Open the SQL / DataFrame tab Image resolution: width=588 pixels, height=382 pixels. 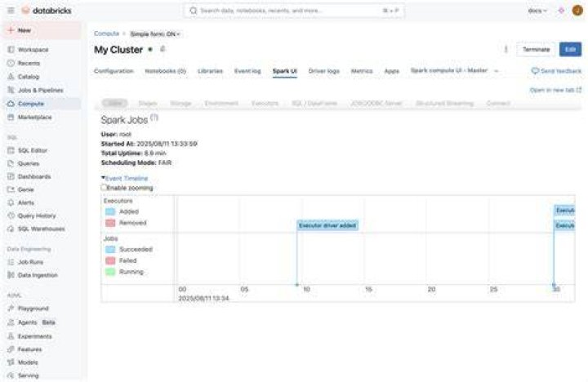pyautogui.click(x=314, y=103)
